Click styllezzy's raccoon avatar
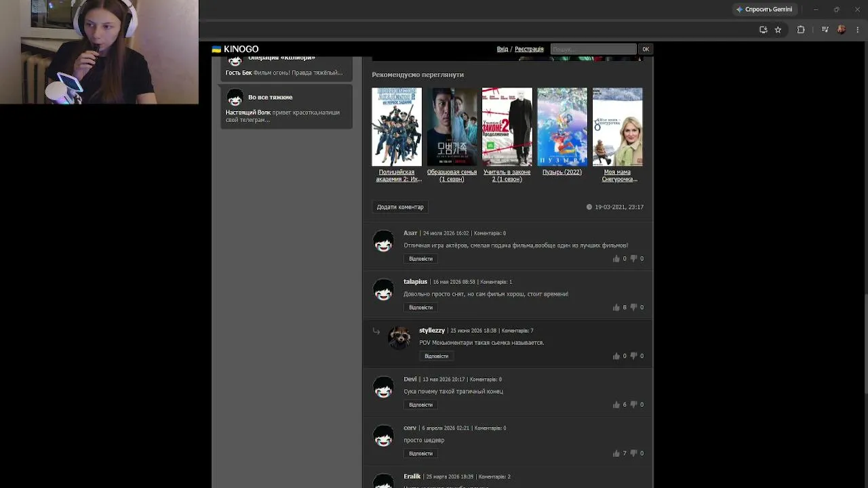The width and height of the screenshot is (868, 488). click(x=399, y=338)
